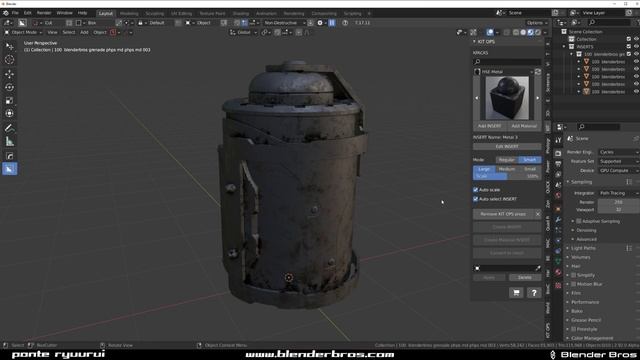Click the highlighted BoxCutter tool icon
640x360 pixels.
[9, 169]
